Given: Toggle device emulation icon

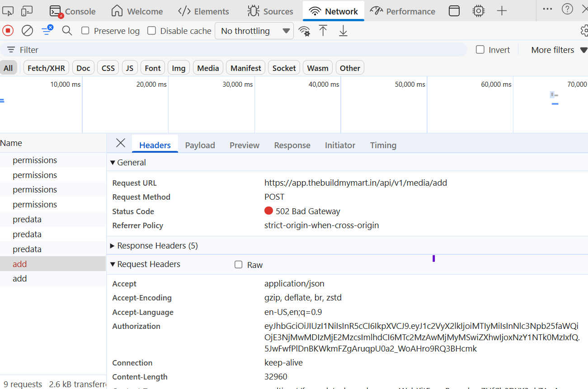Looking at the screenshot, I should [x=27, y=11].
